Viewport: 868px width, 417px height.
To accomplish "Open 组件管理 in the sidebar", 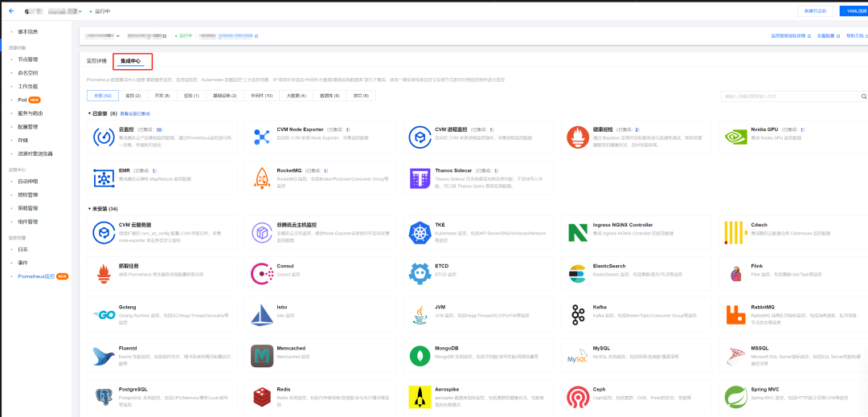I will click(27, 222).
